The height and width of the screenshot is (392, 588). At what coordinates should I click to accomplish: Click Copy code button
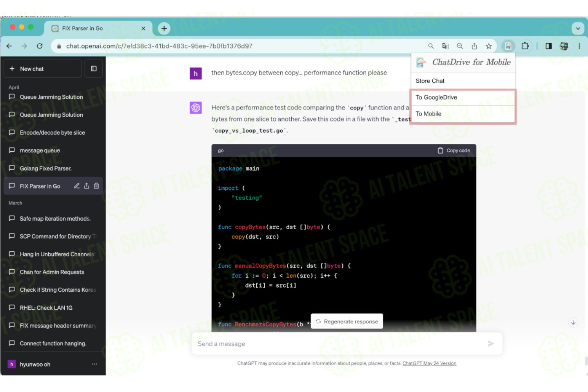pyautogui.click(x=454, y=151)
